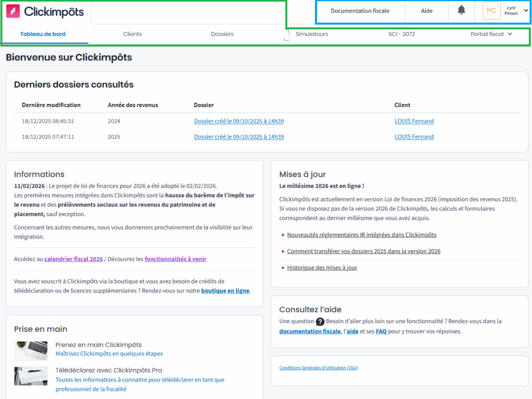532x399 pixels.
Task: Open Conditions Générales d'Utilisation (CGU)
Action: 318,368
